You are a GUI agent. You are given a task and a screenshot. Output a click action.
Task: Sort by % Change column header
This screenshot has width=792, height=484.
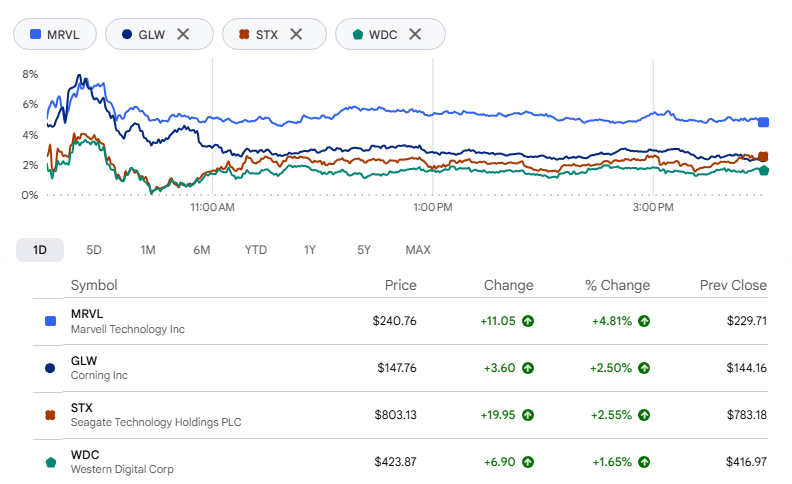click(x=617, y=285)
